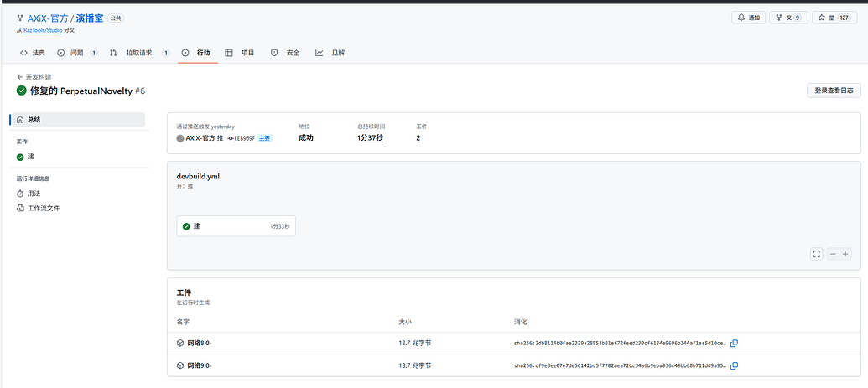
Task: Open 用法 usage in sidebar
Action: (34, 193)
